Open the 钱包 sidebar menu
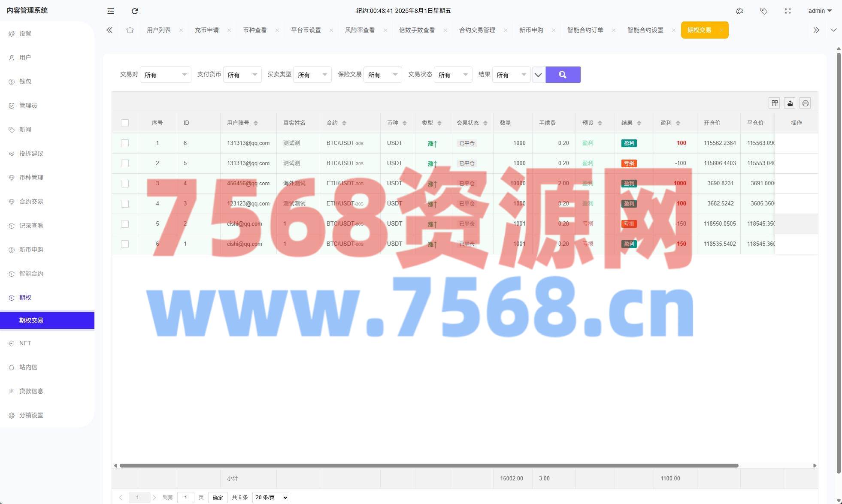 point(25,81)
